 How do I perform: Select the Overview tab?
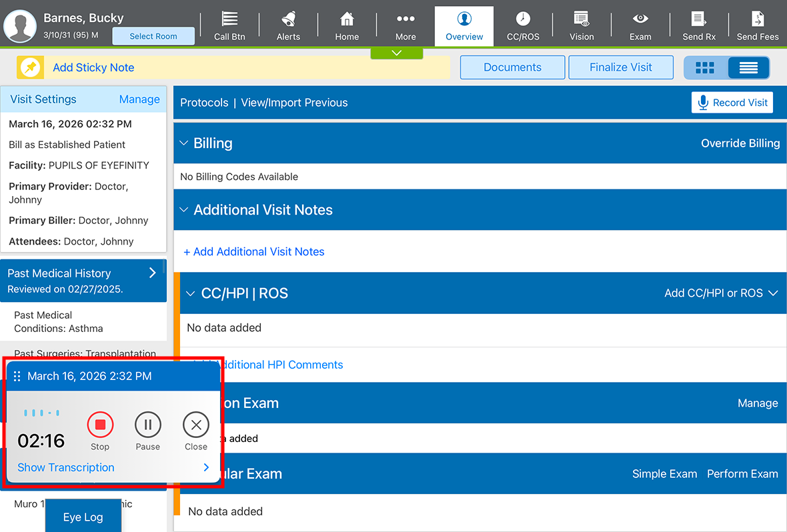click(464, 25)
